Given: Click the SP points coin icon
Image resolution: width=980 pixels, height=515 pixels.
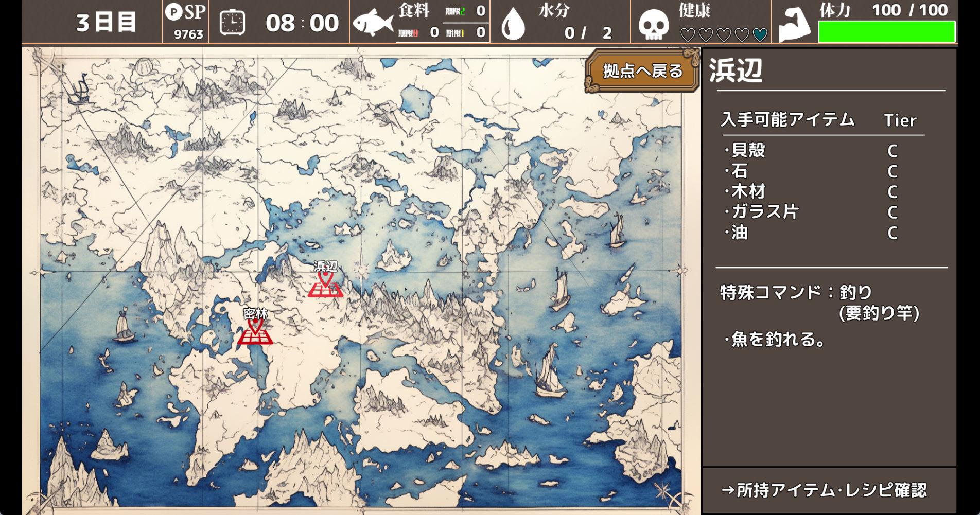Looking at the screenshot, I should pos(173,12).
